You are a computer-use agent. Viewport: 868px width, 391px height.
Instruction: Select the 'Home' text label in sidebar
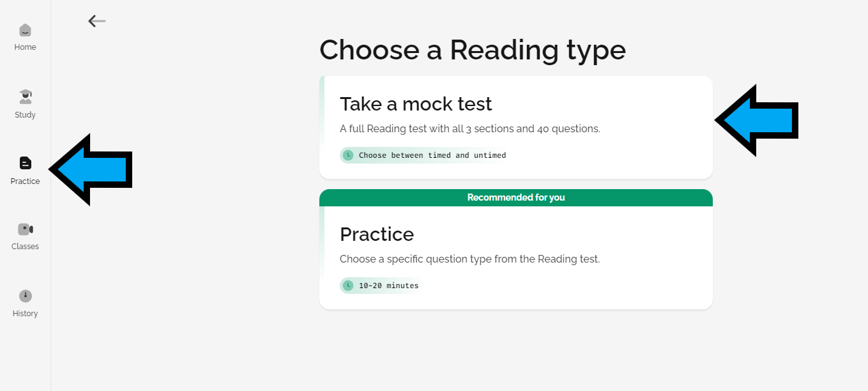[25, 47]
